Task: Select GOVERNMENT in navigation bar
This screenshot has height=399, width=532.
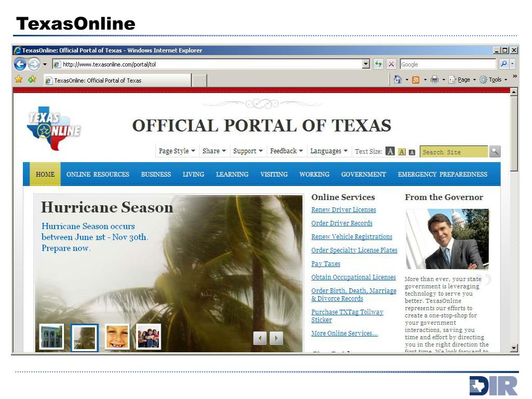Action: pyautogui.click(x=363, y=175)
